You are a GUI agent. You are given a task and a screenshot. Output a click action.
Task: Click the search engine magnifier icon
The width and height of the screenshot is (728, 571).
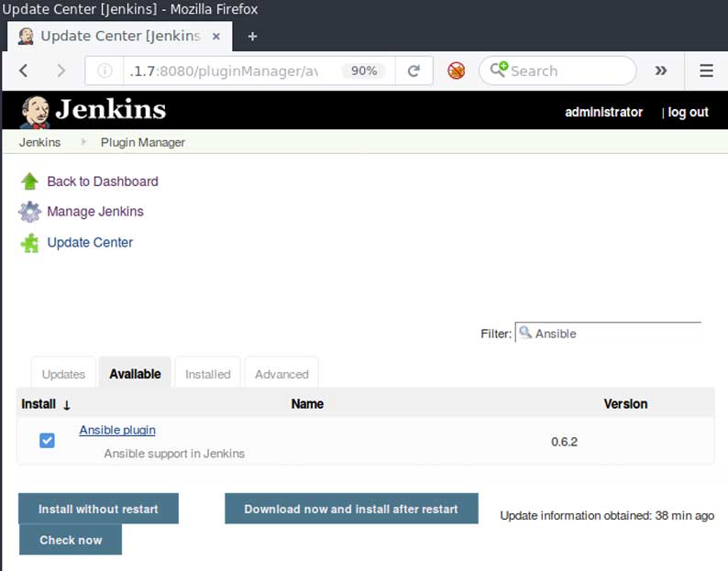click(499, 70)
